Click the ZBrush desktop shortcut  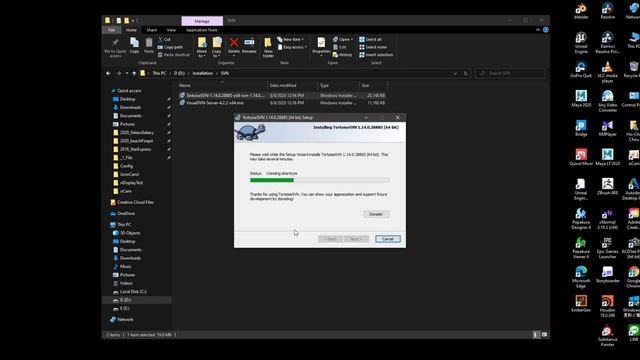coord(607,186)
